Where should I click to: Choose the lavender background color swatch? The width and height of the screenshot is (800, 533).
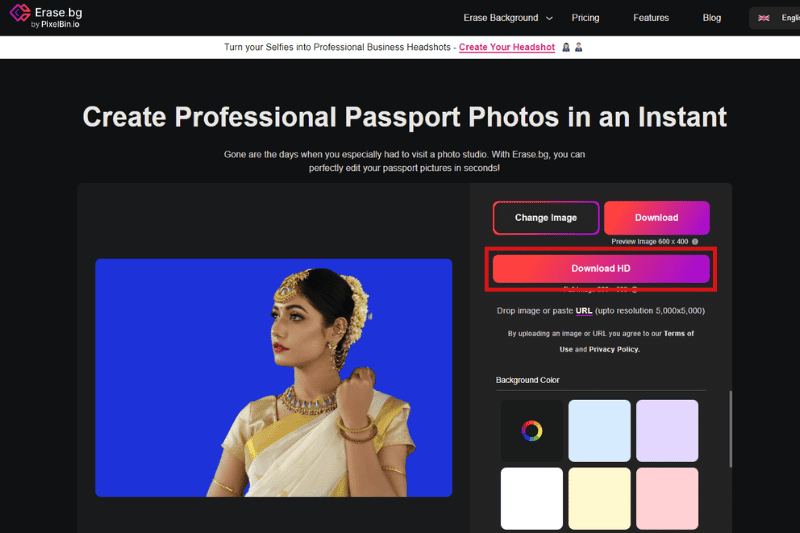[667, 431]
